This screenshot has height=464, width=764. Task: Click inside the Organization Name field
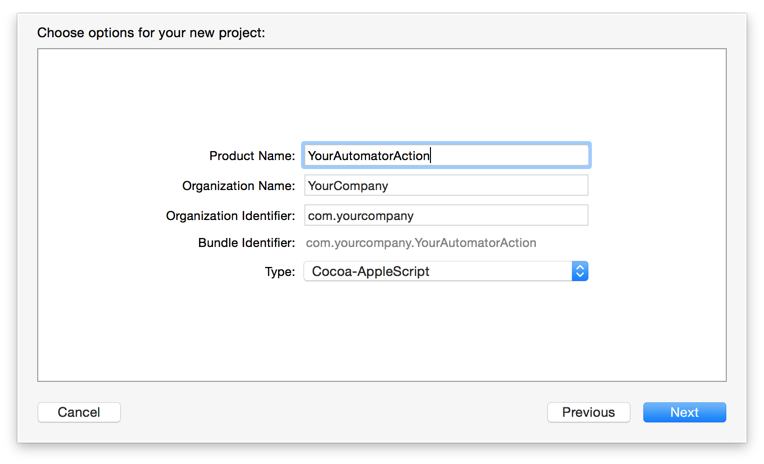point(446,186)
